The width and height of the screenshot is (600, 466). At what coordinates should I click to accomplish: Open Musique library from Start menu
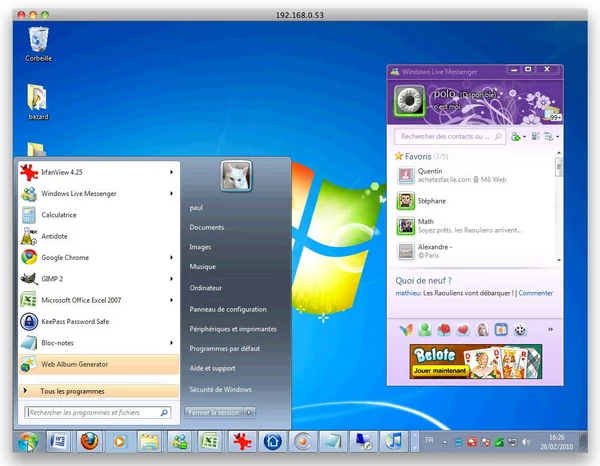(x=202, y=267)
